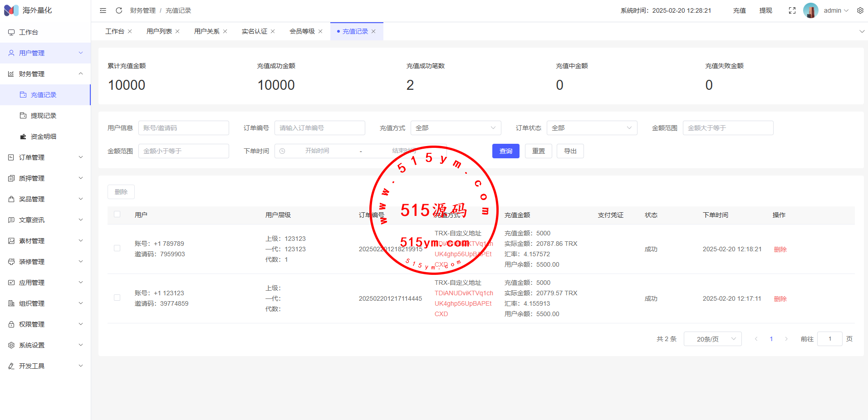Click the blue 查询 button
868x420 pixels.
[x=505, y=151]
